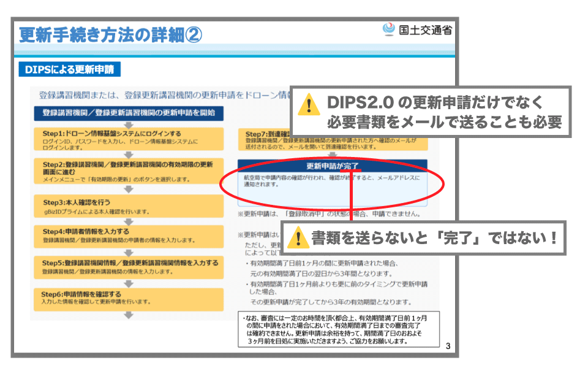
Task: Click the Step6 description 入力した情報を確認して更新申請
Action: pyautogui.click(x=96, y=302)
